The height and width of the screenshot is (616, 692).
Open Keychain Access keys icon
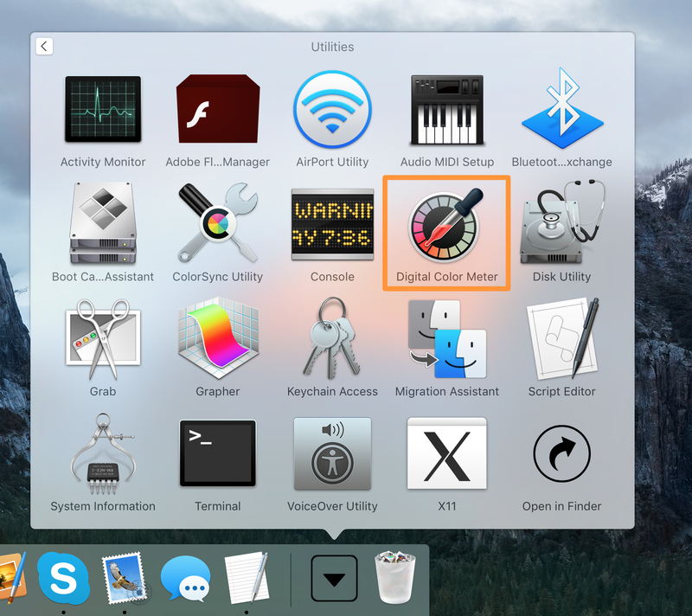pyautogui.click(x=332, y=338)
